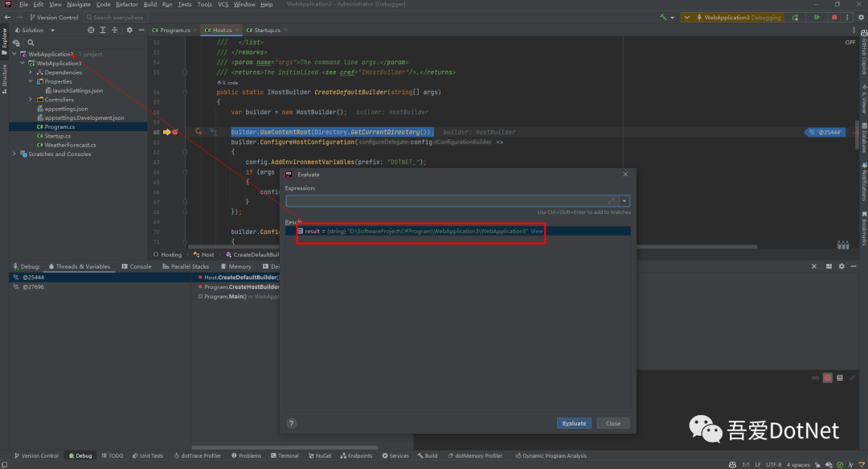
Task: Click the View link in result row
Action: (x=537, y=231)
